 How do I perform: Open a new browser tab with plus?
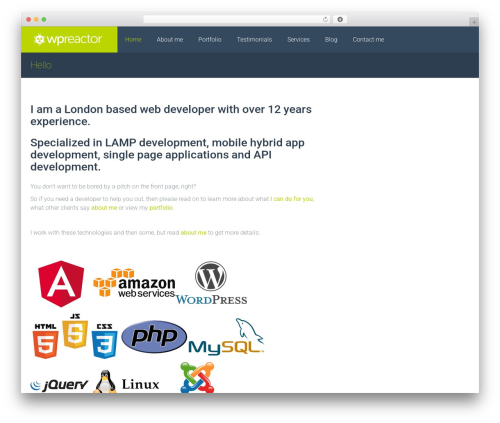point(474,22)
